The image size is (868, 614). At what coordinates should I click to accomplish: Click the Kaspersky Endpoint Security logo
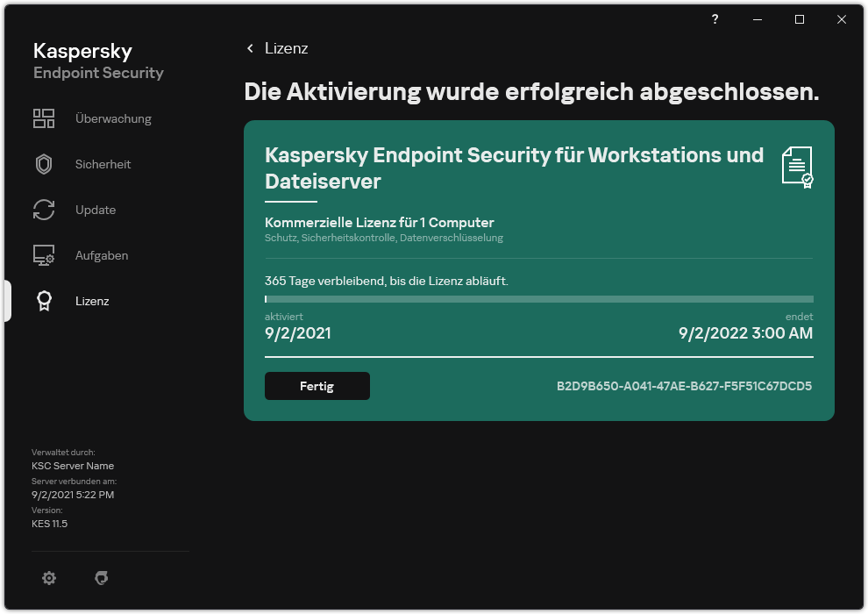(98, 61)
